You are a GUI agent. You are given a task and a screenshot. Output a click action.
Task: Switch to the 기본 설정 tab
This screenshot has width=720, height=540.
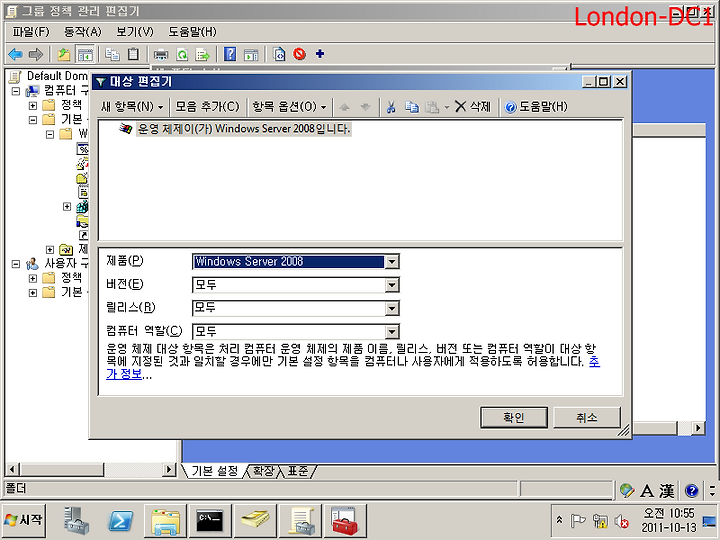[214, 471]
